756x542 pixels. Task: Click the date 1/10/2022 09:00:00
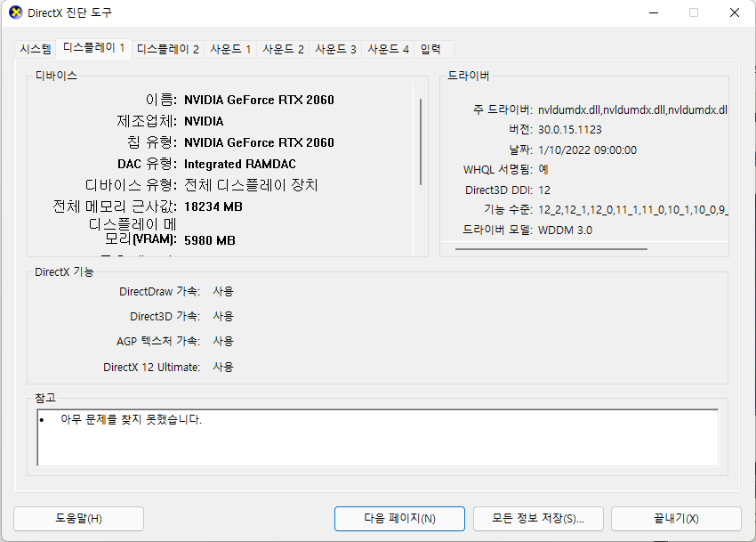point(587,150)
